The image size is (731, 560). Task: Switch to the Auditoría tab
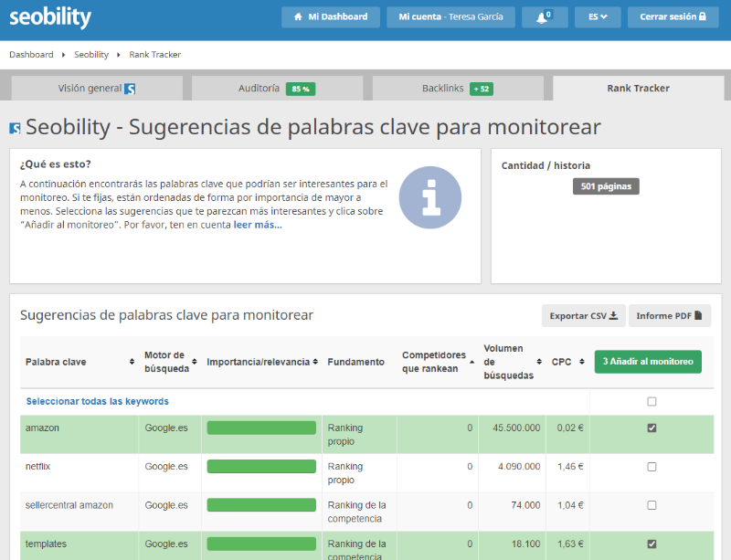tap(277, 88)
